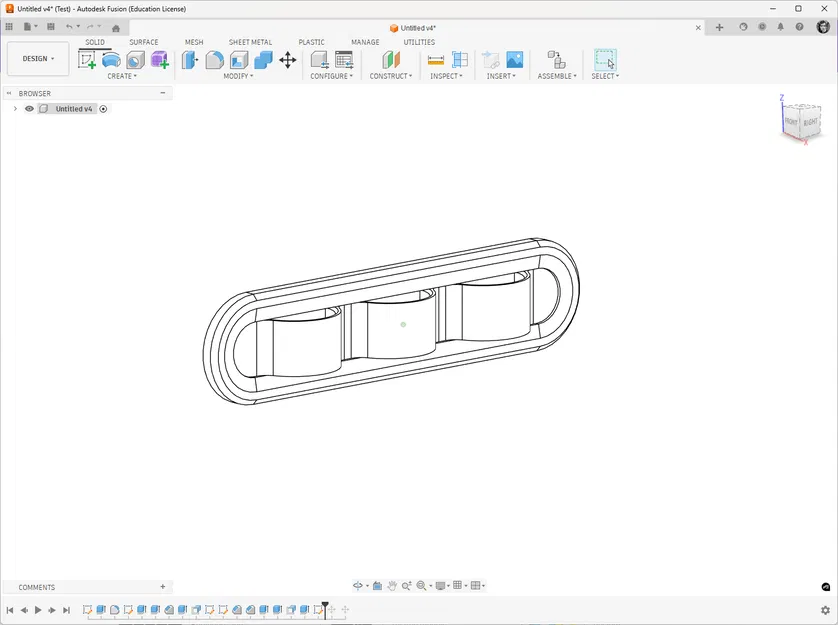The width and height of the screenshot is (838, 625).
Task: Select the Pan tool in navigation bar
Action: click(x=393, y=586)
